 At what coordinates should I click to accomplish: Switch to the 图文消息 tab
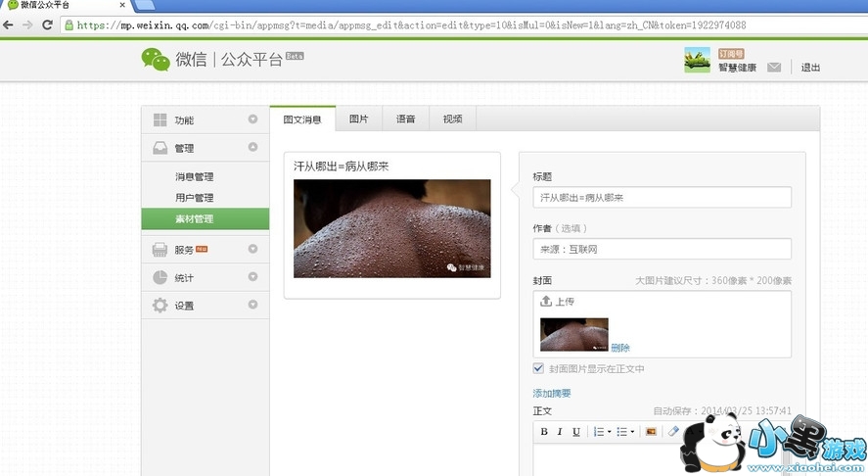[302, 119]
